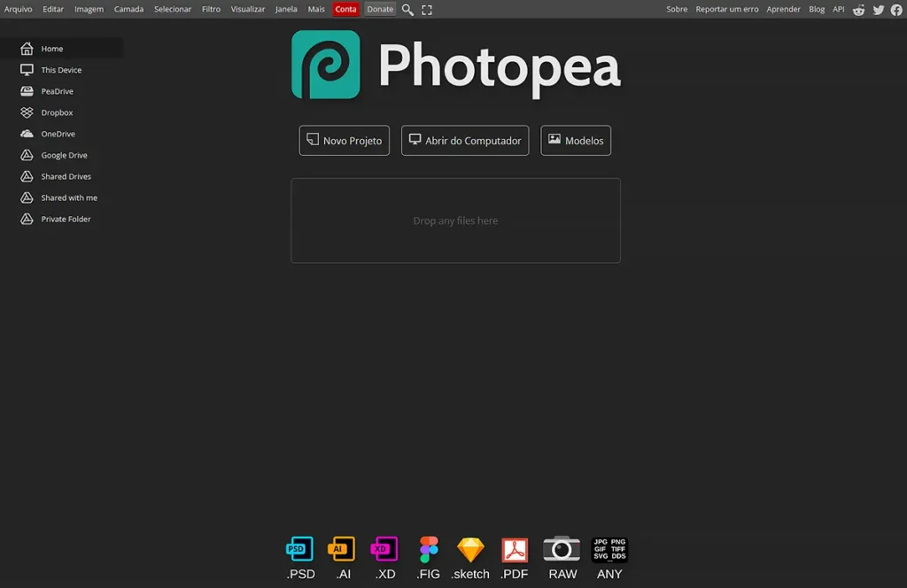The height and width of the screenshot is (588, 907).
Task: Click Abrir do Computador button
Action: tap(465, 141)
